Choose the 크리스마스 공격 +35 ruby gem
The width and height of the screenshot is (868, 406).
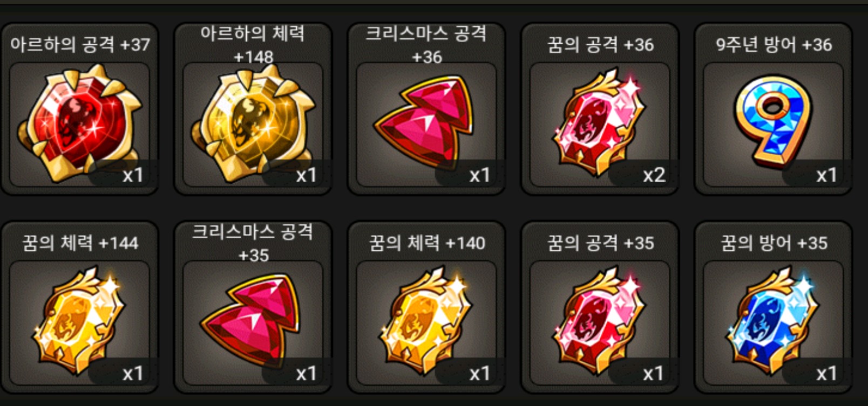(x=252, y=320)
